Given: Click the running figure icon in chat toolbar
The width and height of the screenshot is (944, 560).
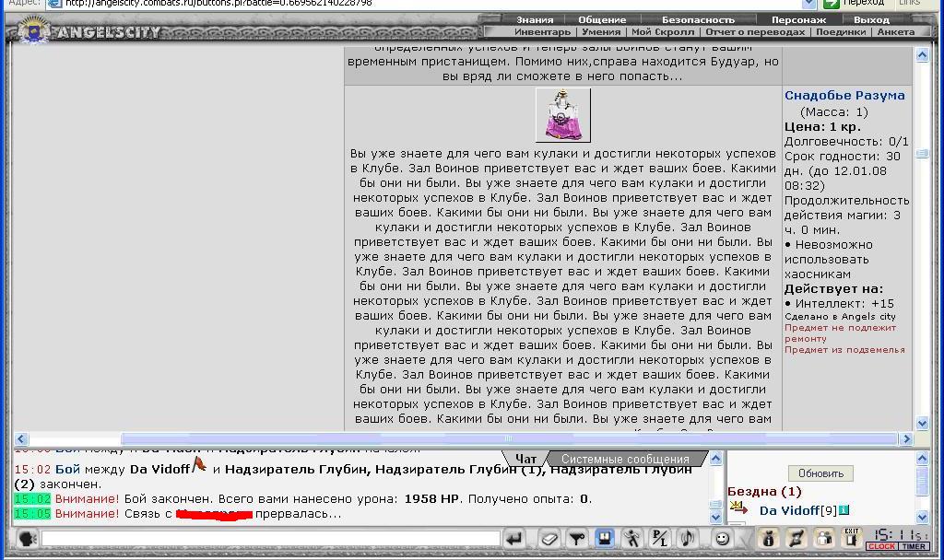Looking at the screenshot, I should 632,538.
